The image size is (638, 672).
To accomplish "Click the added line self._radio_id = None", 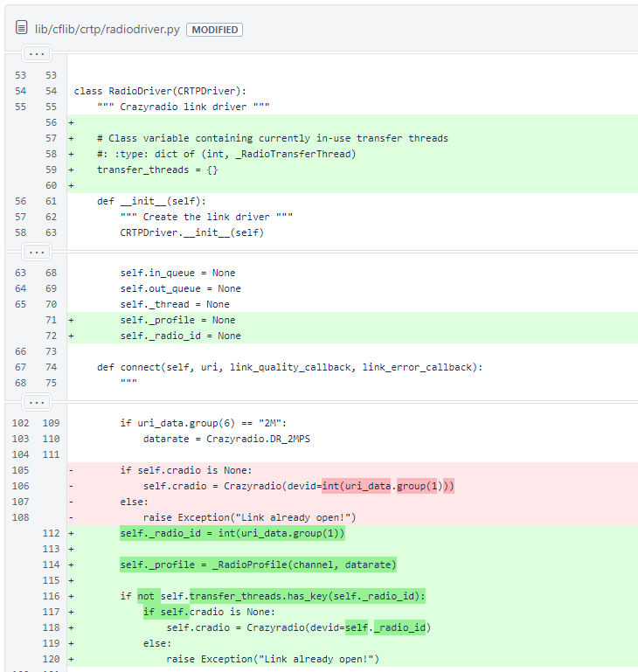I will pyautogui.click(x=180, y=336).
